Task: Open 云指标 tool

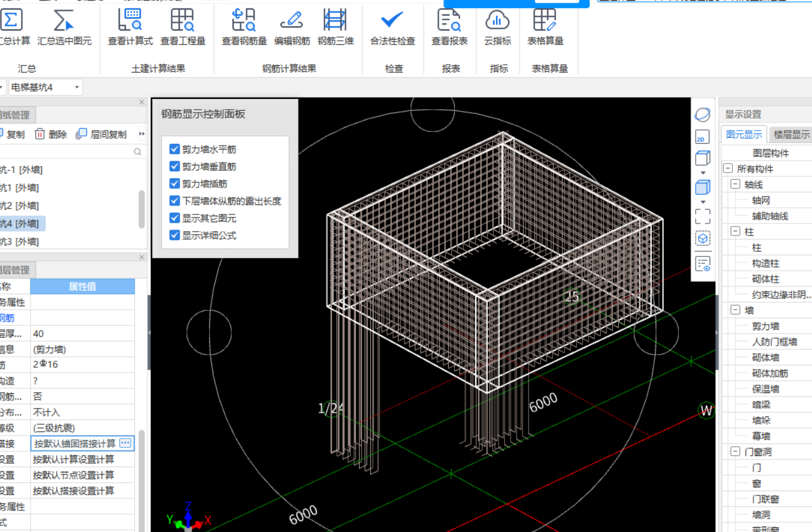Action: 497,28
